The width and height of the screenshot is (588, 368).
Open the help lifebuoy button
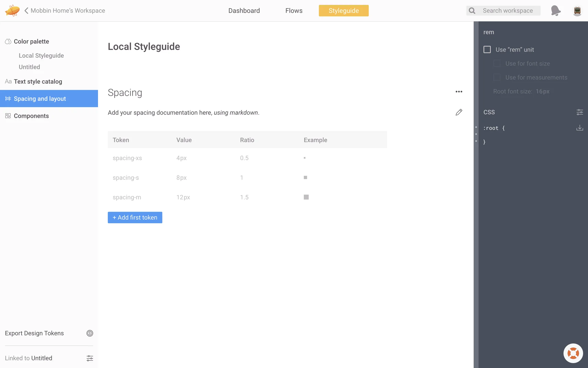pyautogui.click(x=573, y=353)
